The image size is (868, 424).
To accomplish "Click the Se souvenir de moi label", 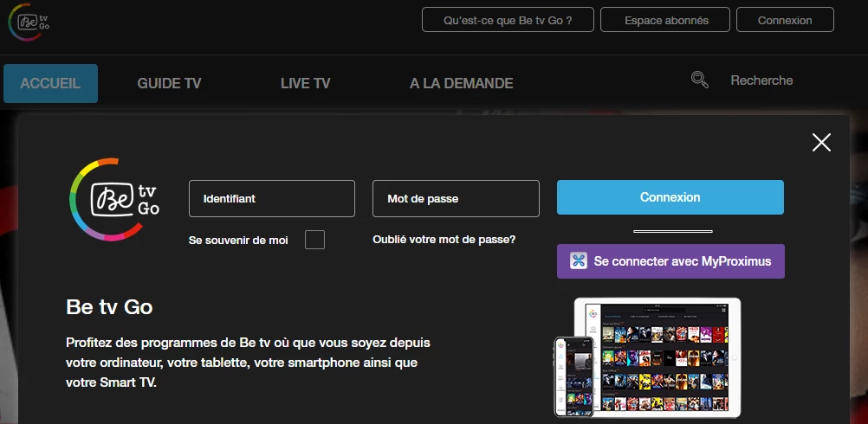I will [238, 241].
